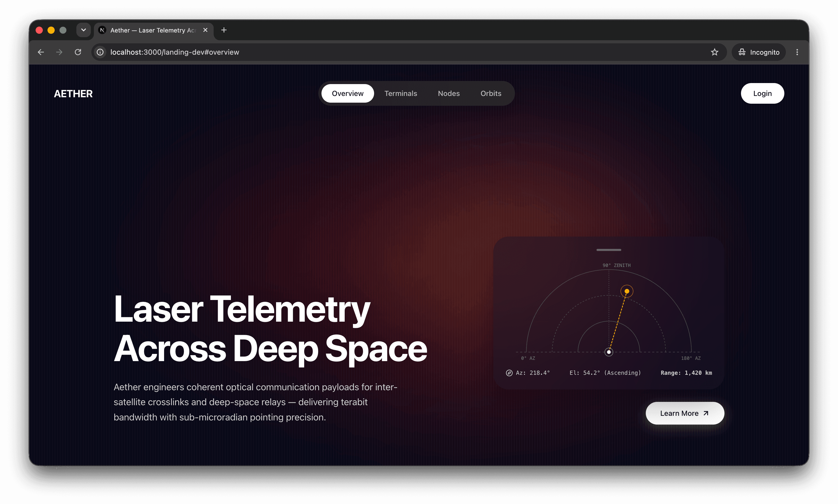This screenshot has width=838, height=504.
Task: Click the AETHER logo
Action: (x=73, y=94)
